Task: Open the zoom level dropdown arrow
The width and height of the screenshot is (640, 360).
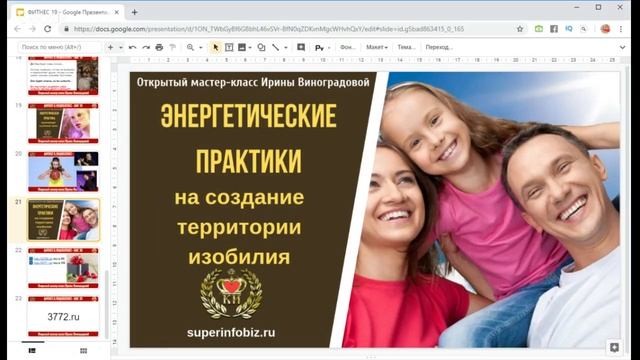Action: pyautogui.click(x=200, y=48)
